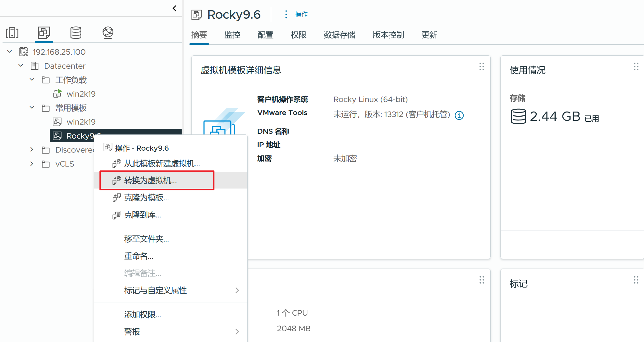Click the VMware Tools info icon
Screen dimensions: 644x342
pos(459,115)
